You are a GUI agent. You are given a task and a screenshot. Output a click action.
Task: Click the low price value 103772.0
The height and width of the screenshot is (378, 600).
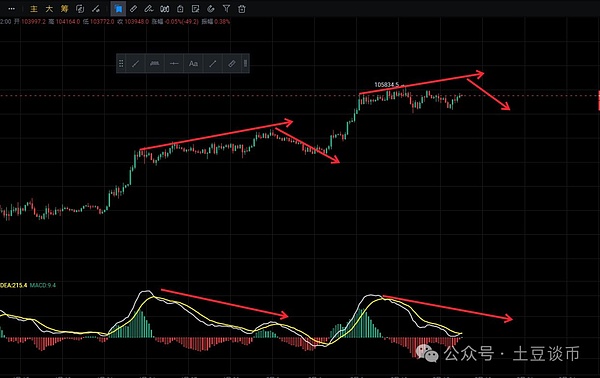tap(102, 22)
